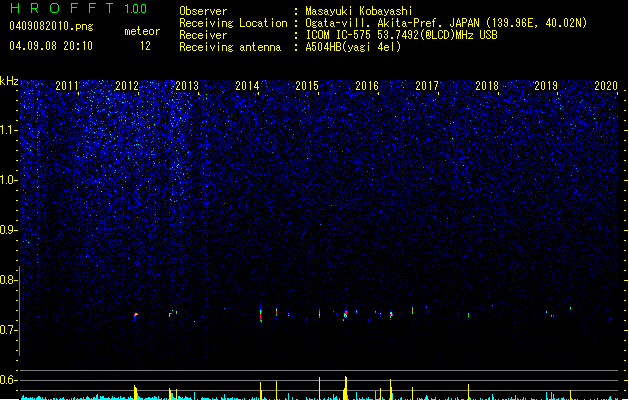Click time marker 2011
This screenshot has width=629, height=400.
tap(67, 86)
